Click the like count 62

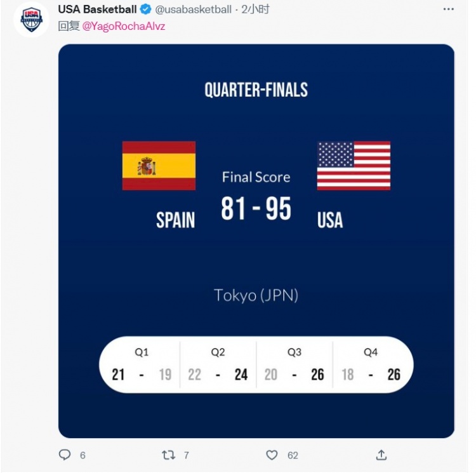(293, 455)
